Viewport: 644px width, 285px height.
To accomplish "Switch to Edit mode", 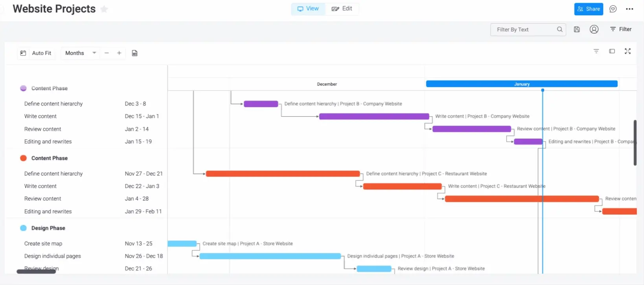I will coord(342,9).
